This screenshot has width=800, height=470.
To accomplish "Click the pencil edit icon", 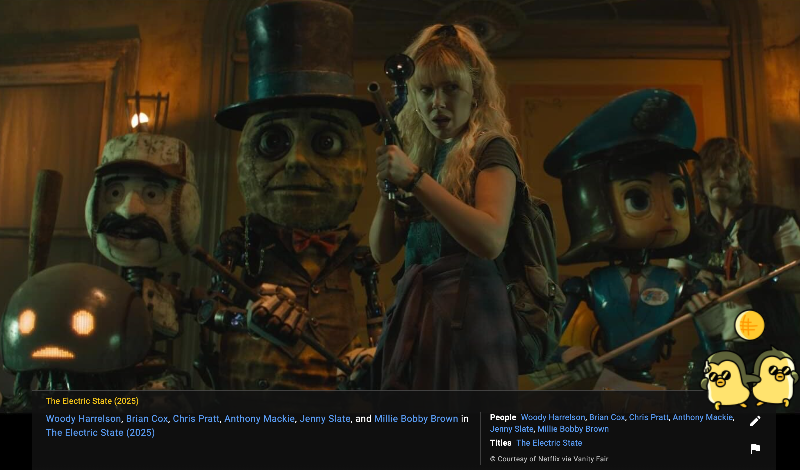I will click(755, 421).
